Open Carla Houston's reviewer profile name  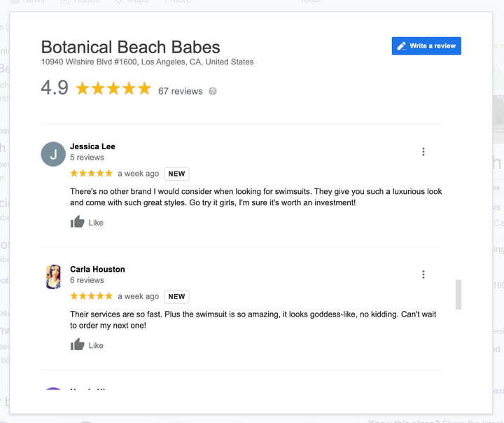point(97,269)
